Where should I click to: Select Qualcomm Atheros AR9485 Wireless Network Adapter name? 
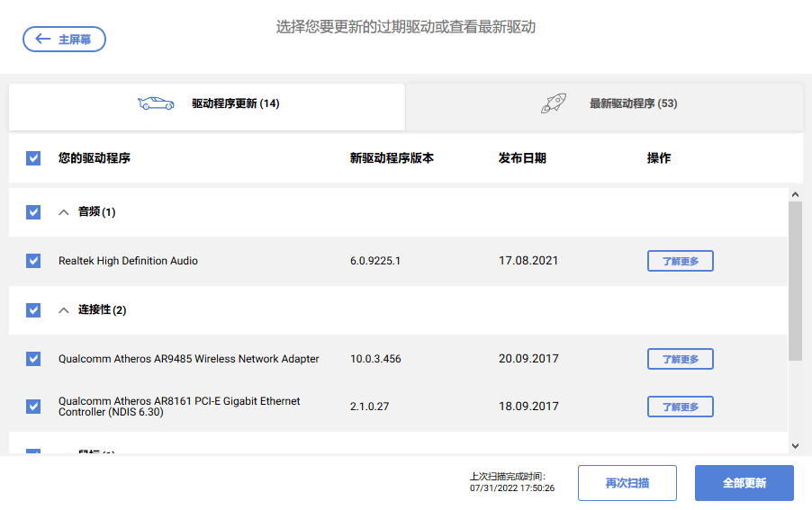tap(188, 359)
